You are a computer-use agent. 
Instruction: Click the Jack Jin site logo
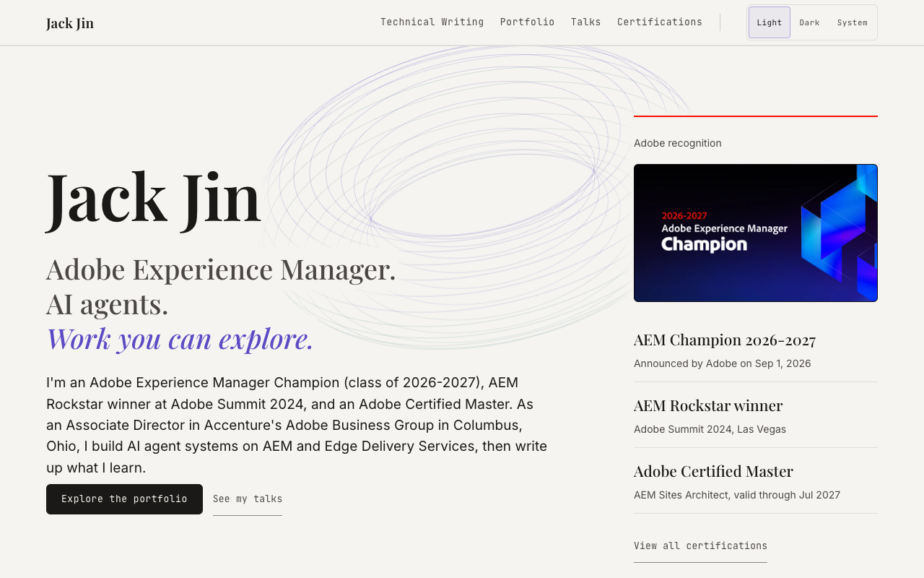(x=70, y=23)
